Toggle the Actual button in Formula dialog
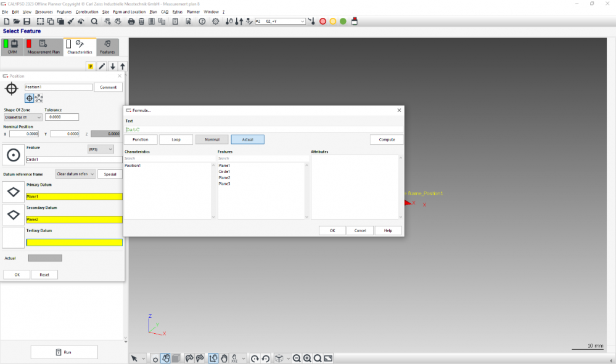Screen dimensions: 616x364 tap(247, 140)
